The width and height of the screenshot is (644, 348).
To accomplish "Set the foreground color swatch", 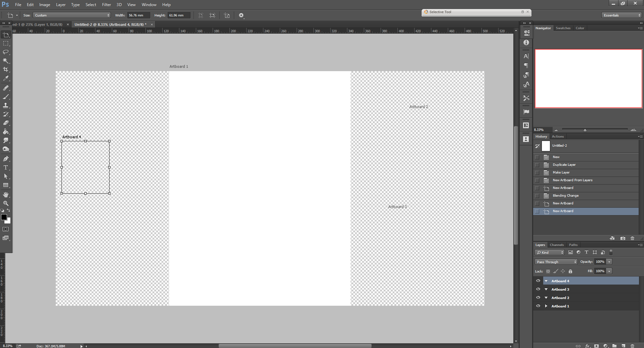I will (4, 217).
